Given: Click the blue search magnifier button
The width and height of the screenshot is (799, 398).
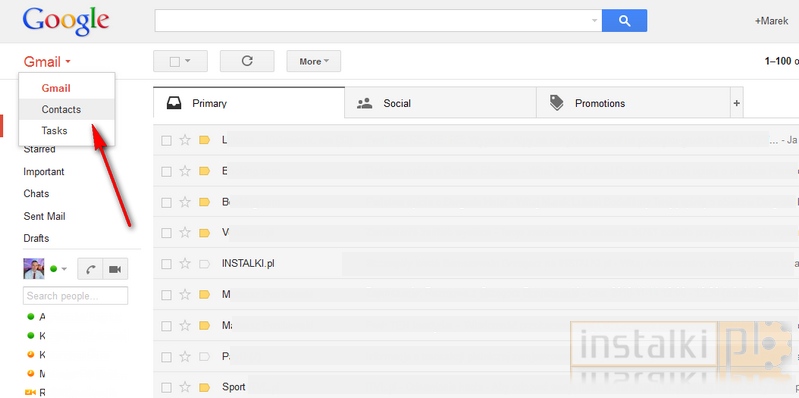Looking at the screenshot, I should pos(624,21).
